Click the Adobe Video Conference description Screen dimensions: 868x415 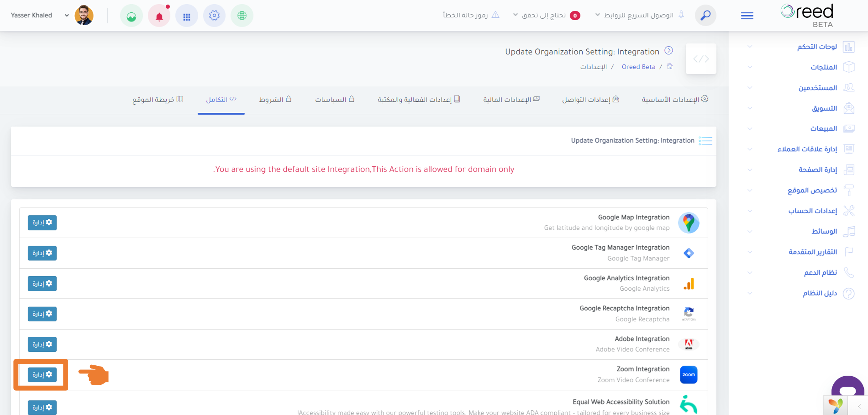coord(633,349)
